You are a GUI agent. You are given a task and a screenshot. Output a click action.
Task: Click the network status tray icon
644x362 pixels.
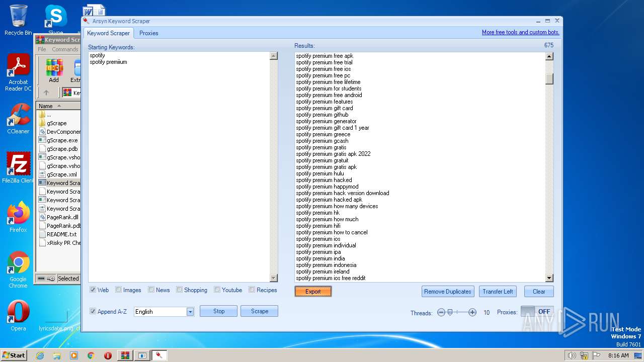(584, 355)
